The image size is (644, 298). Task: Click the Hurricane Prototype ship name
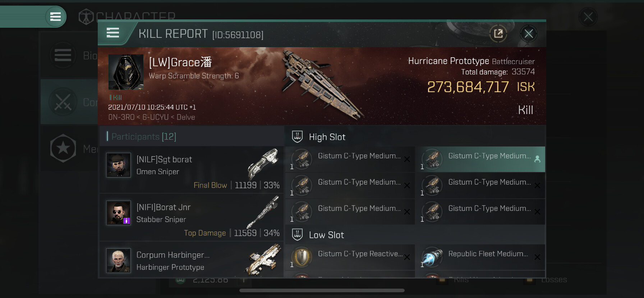448,61
